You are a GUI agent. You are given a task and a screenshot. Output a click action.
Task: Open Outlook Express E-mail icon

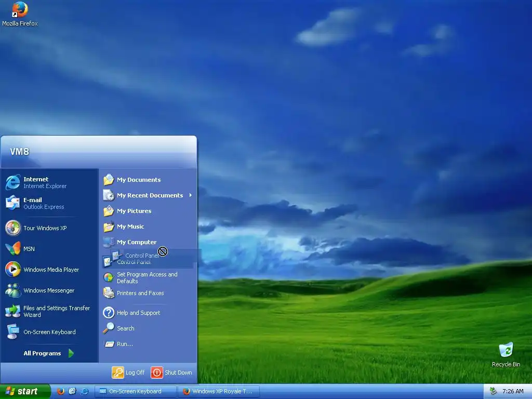(13, 203)
